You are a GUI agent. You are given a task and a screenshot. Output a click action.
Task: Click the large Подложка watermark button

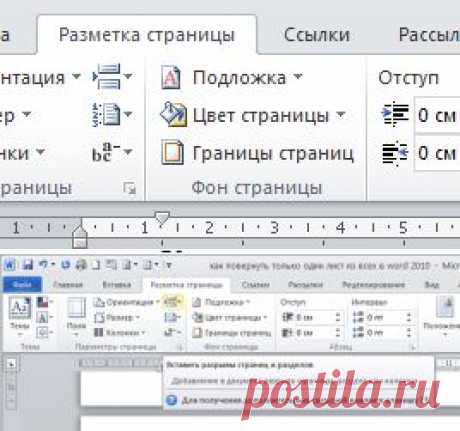[x=231, y=78]
